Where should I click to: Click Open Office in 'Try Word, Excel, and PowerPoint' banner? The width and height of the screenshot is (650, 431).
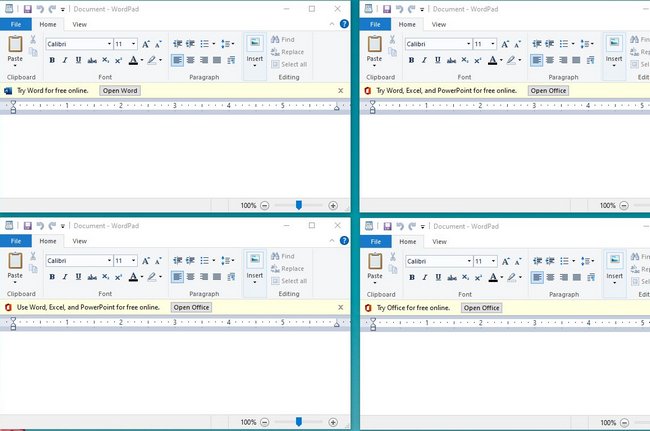(548, 91)
